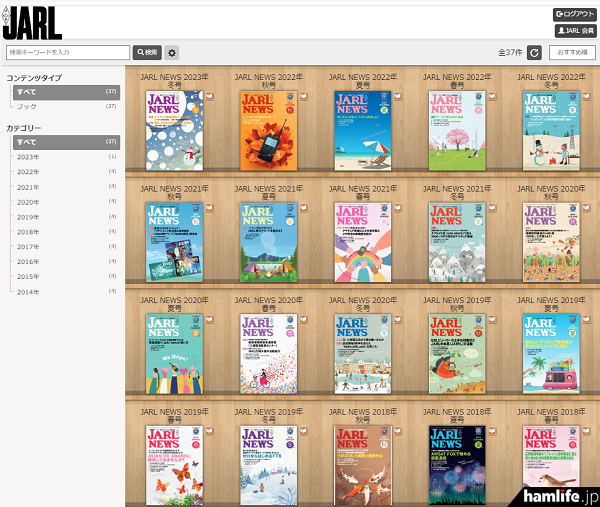The width and height of the screenshot is (600, 507).
Task: Click the book icon beside JARL NEWS 2020年夏号
Action: pyautogui.click(x=207, y=320)
